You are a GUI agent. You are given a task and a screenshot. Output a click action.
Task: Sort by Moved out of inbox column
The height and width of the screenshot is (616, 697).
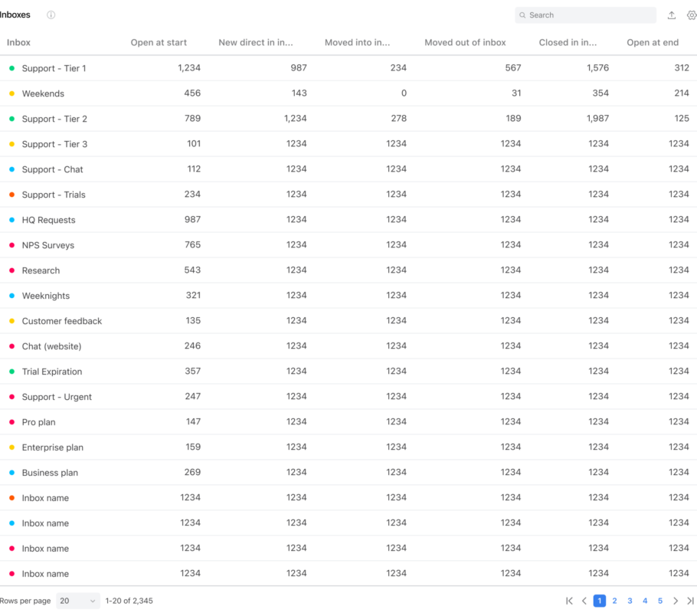[x=465, y=43]
